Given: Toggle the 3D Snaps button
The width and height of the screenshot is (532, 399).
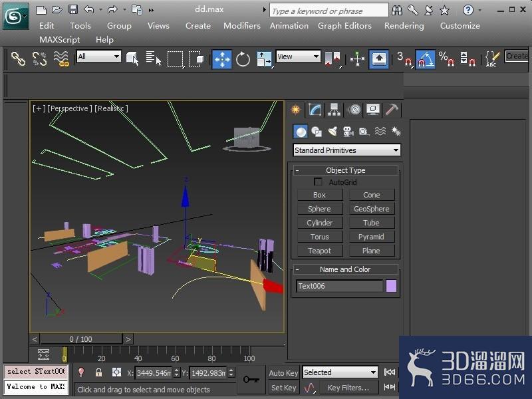Looking at the screenshot, I should (x=404, y=59).
